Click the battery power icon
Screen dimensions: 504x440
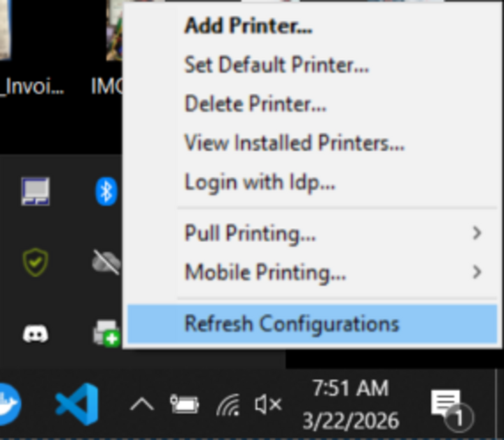(x=185, y=404)
